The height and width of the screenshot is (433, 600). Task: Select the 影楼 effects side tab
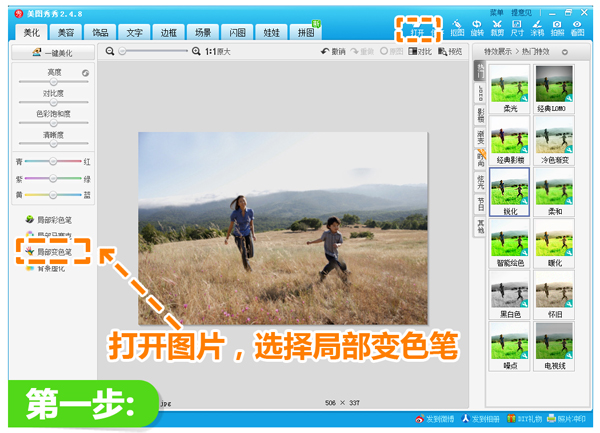tap(480, 115)
